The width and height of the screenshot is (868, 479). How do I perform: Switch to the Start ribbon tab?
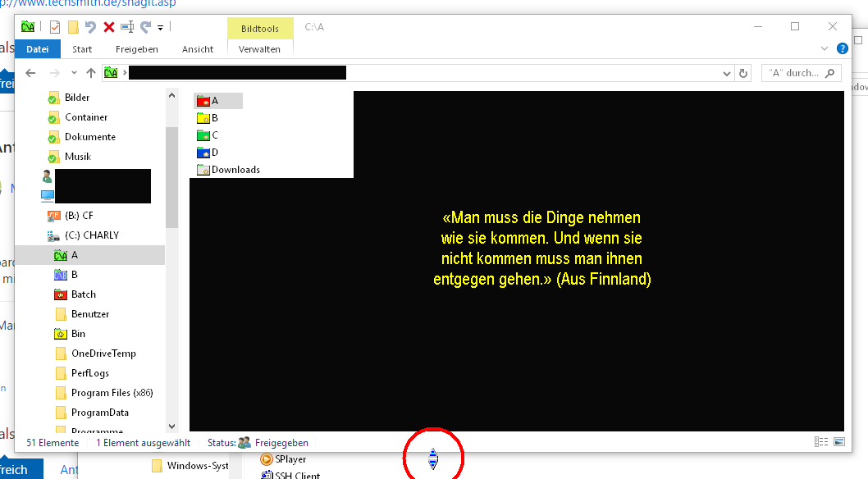[x=82, y=49]
